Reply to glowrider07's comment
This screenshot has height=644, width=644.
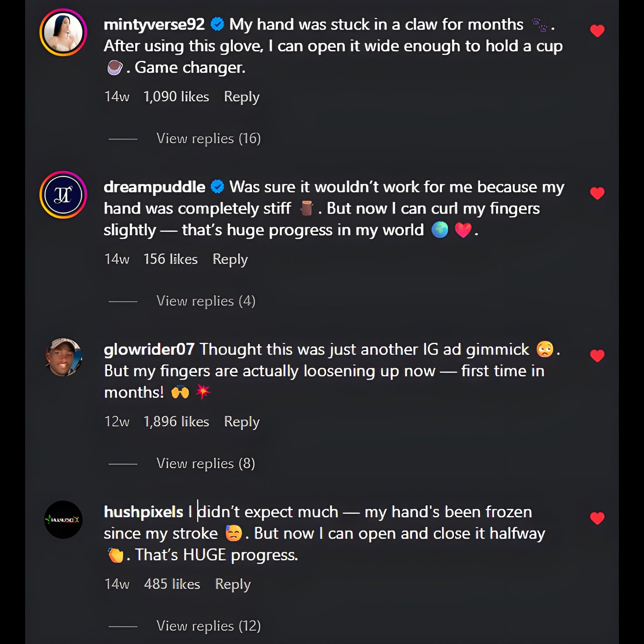pyautogui.click(x=241, y=422)
